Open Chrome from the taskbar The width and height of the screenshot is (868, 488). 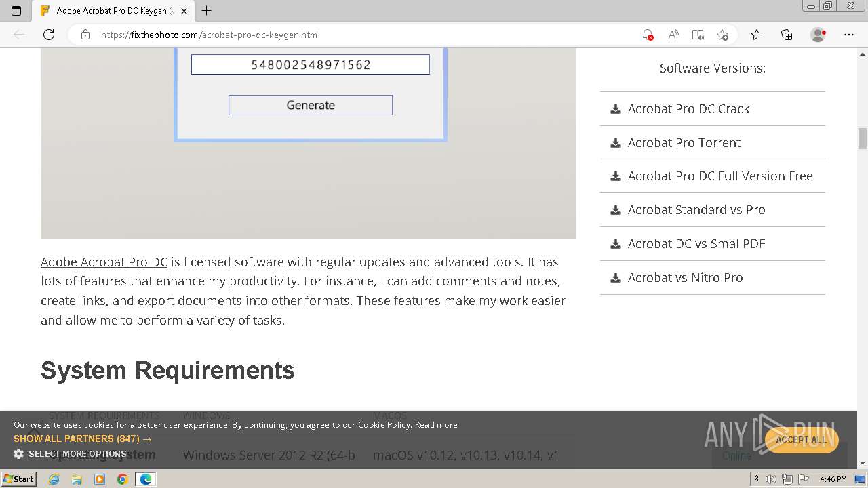[x=123, y=479]
